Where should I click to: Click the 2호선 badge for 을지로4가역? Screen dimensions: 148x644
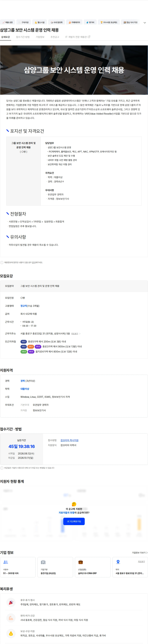coord(24,352)
